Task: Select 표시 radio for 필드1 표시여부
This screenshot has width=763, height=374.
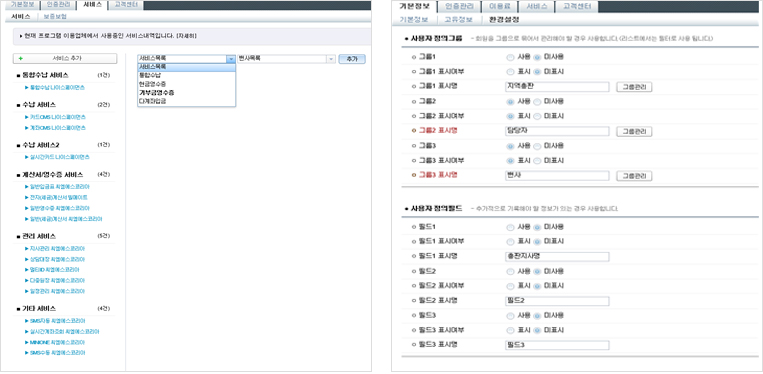Action: pos(510,242)
